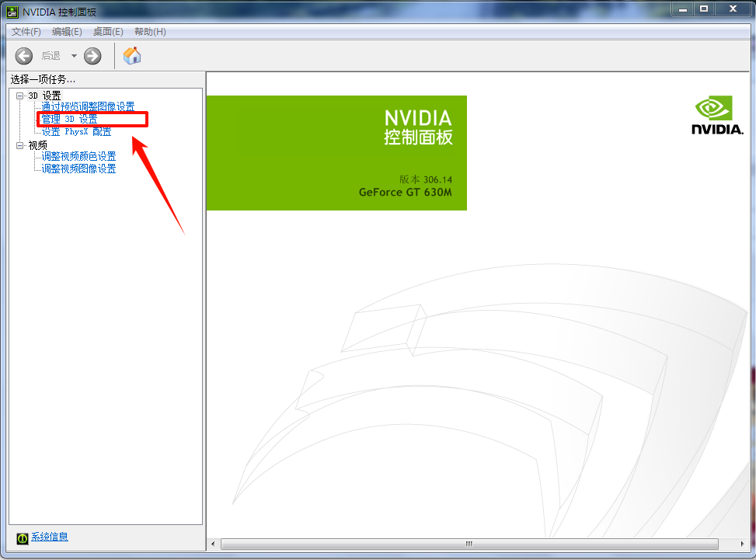Screen dimensions: 756x560
Task: Click the NVIDIA logo in top right
Action: tap(716, 116)
